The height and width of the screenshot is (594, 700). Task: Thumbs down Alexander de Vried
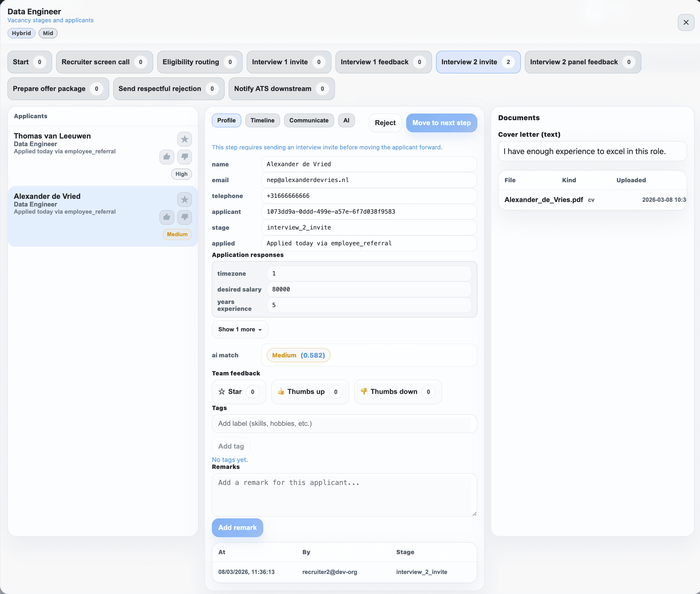tap(184, 217)
